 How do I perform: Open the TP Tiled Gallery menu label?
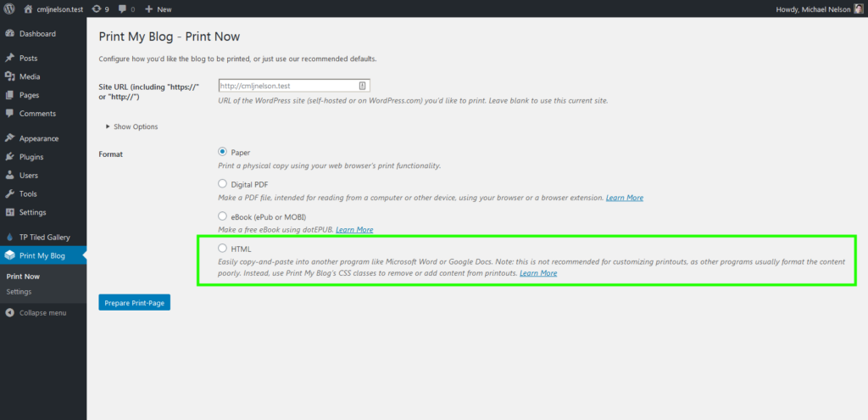(x=45, y=237)
